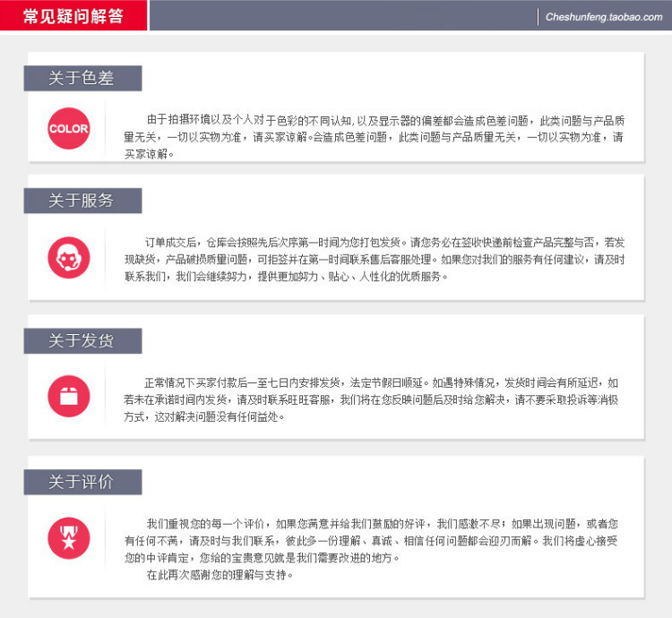Click the gray title bar beside the FAQ header
The width and height of the screenshot is (672, 618).
340,16
